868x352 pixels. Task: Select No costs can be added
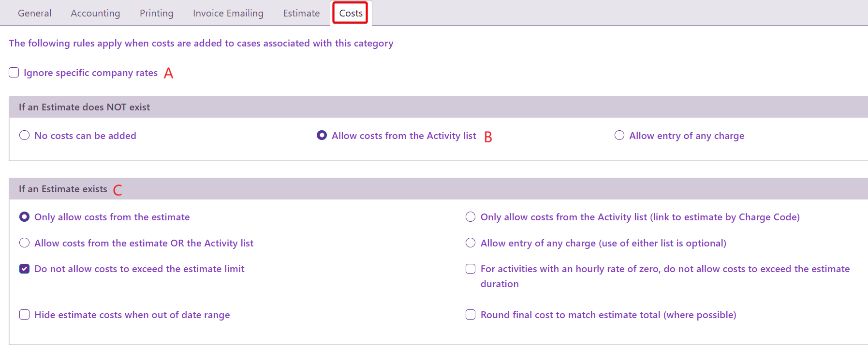coord(25,136)
